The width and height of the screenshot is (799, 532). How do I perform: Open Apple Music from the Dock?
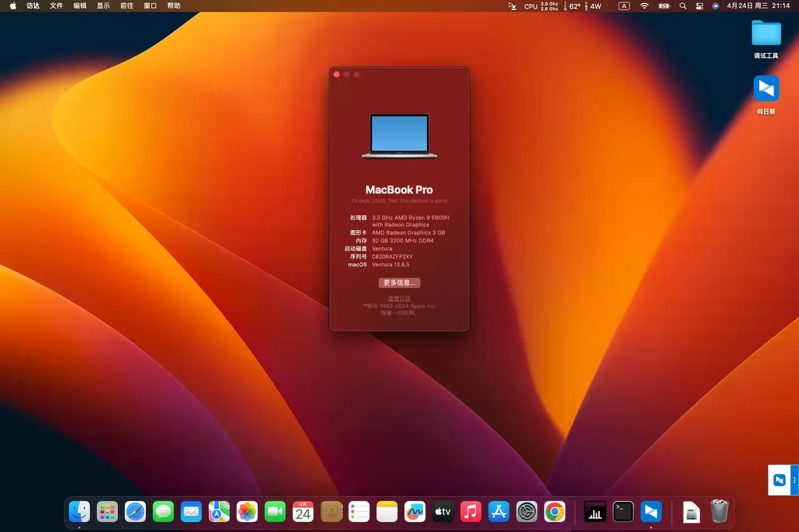pyautogui.click(x=471, y=511)
